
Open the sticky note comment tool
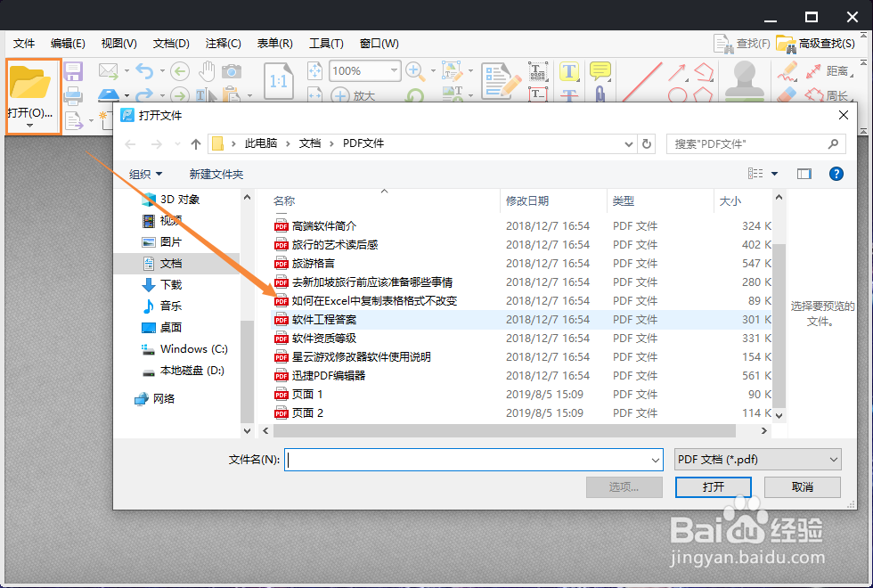tap(600, 69)
